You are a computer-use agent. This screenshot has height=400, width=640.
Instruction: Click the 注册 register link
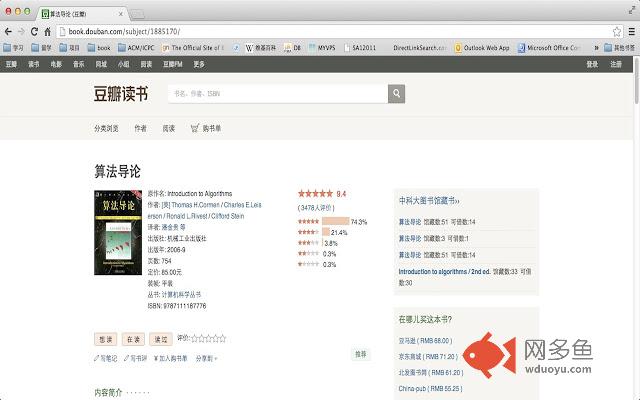[x=616, y=64]
